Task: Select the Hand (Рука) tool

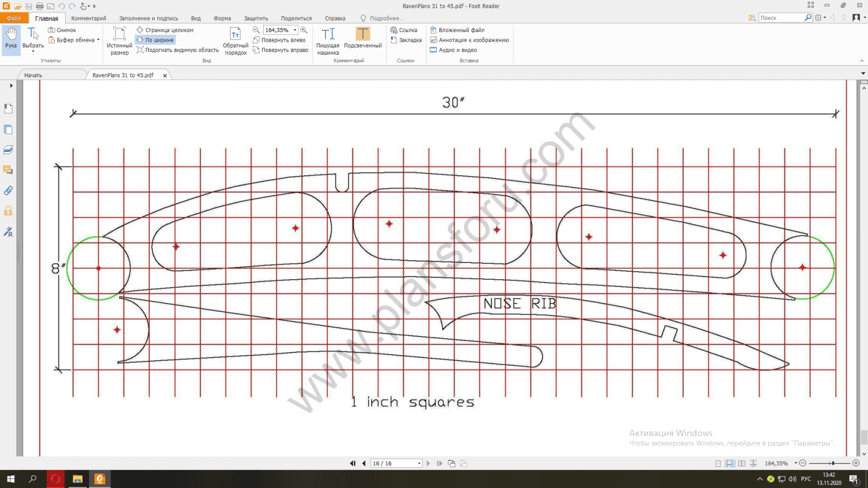Action: point(11,38)
